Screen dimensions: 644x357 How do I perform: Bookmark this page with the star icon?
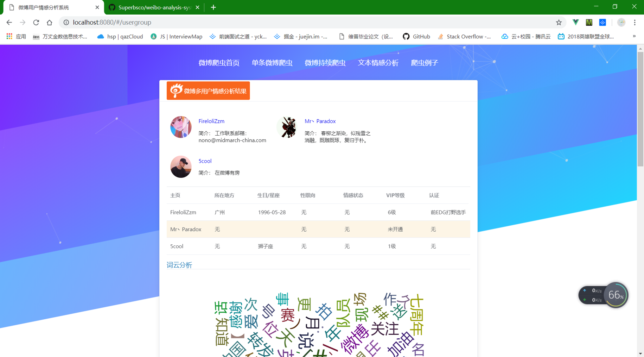[x=559, y=22]
